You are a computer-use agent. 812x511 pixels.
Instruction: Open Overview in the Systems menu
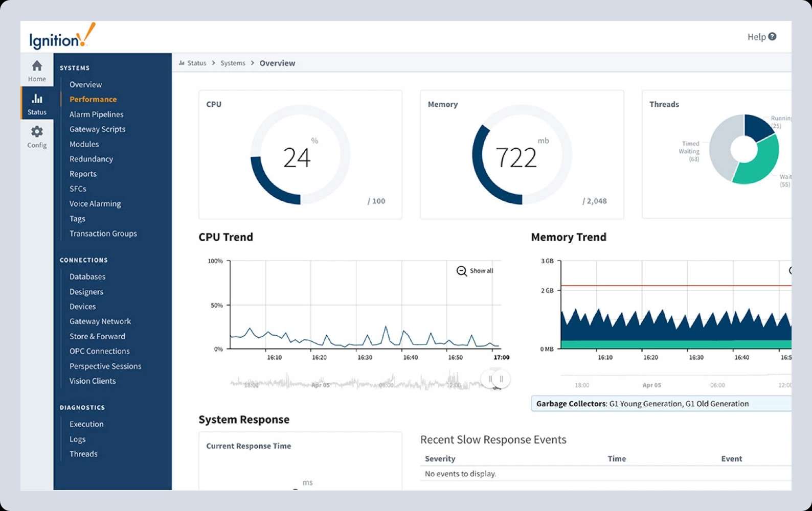[x=85, y=84]
